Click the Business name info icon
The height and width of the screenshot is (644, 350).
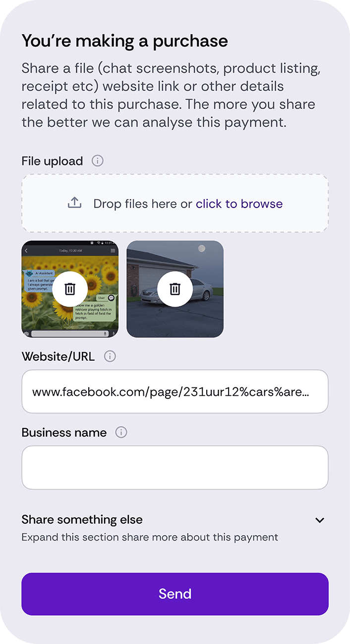(x=121, y=432)
